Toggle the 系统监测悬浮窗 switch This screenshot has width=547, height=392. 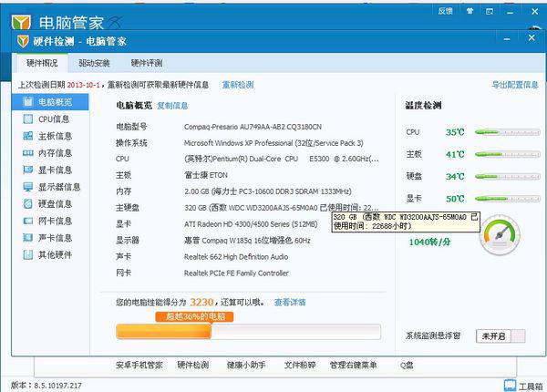click(x=501, y=336)
